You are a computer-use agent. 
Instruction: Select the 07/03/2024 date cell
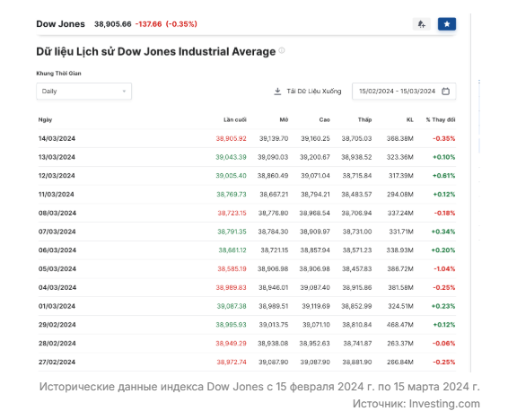(x=57, y=232)
